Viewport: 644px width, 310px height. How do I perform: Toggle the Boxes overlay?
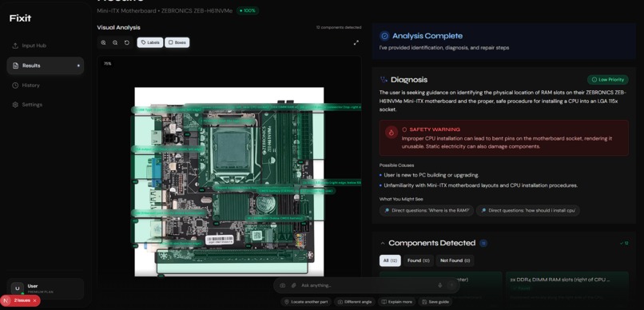click(177, 42)
